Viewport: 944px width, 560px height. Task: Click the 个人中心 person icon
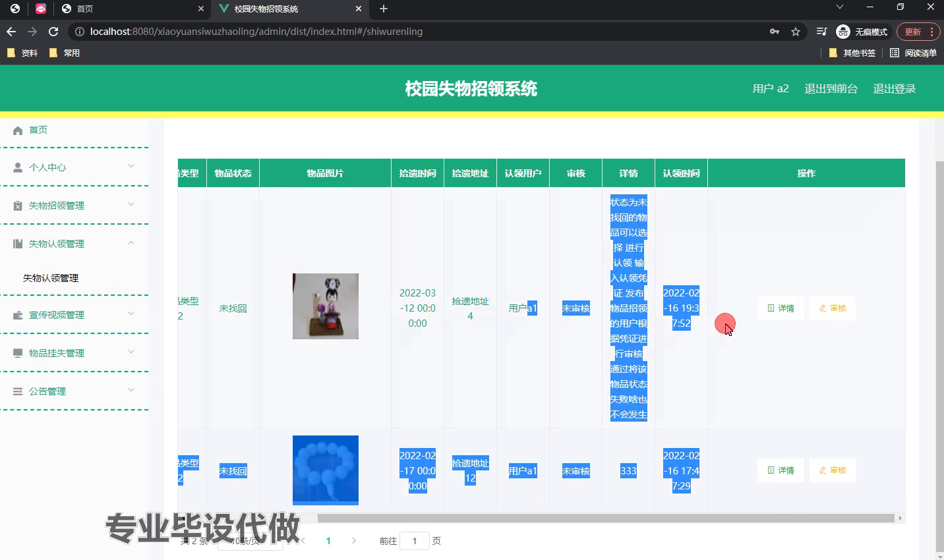18,167
